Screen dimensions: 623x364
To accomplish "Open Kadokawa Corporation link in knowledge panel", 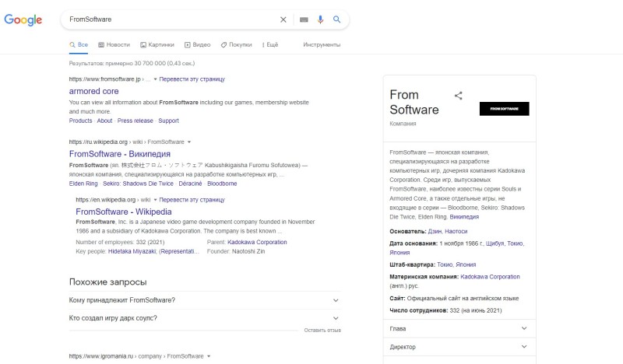I will click(x=490, y=277).
